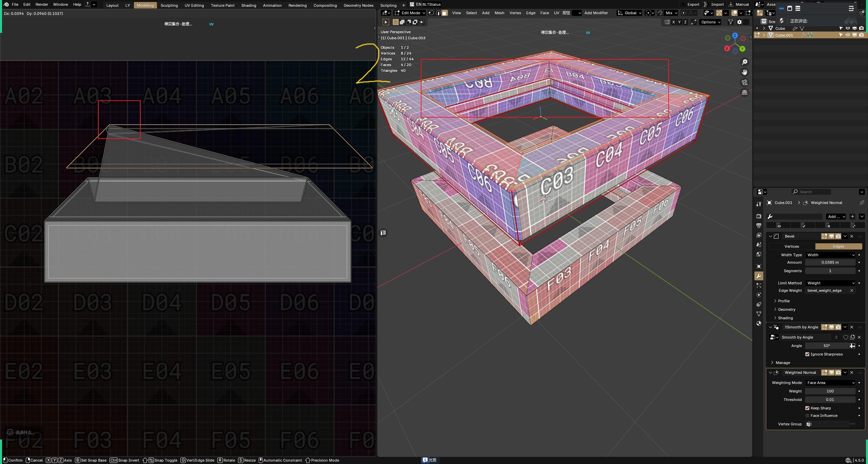Open the Tool properties tab
This screenshot has width=868, height=464.
pos(759,204)
